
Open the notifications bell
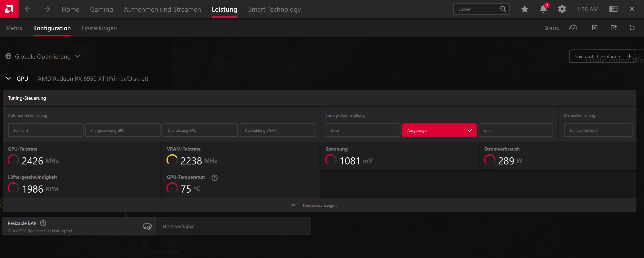tap(543, 9)
